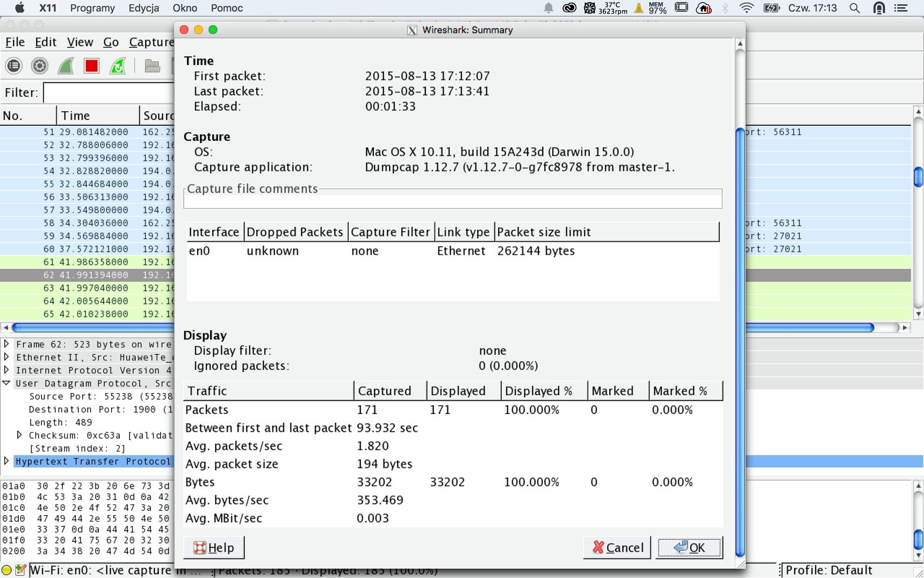Open Wireshark Go menu
This screenshot has width=924, height=578.
[x=111, y=42]
